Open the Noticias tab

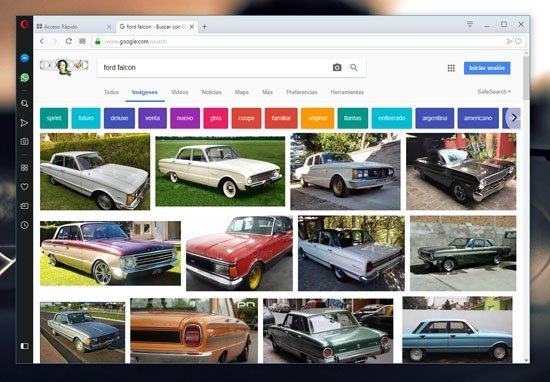pos(212,92)
